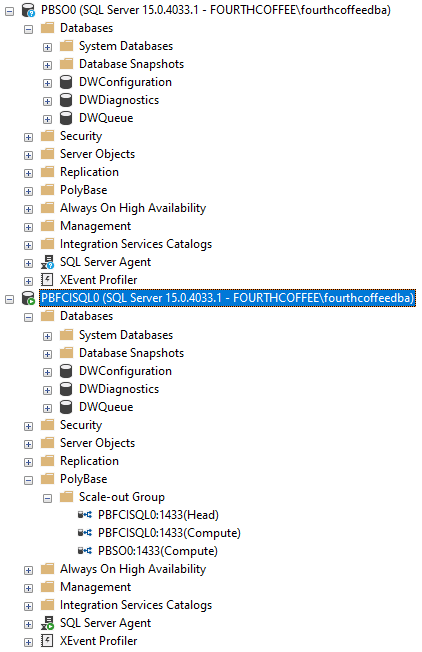Select PBFCISQL0:1433(Head) text
The image size is (422, 652).
158,515
